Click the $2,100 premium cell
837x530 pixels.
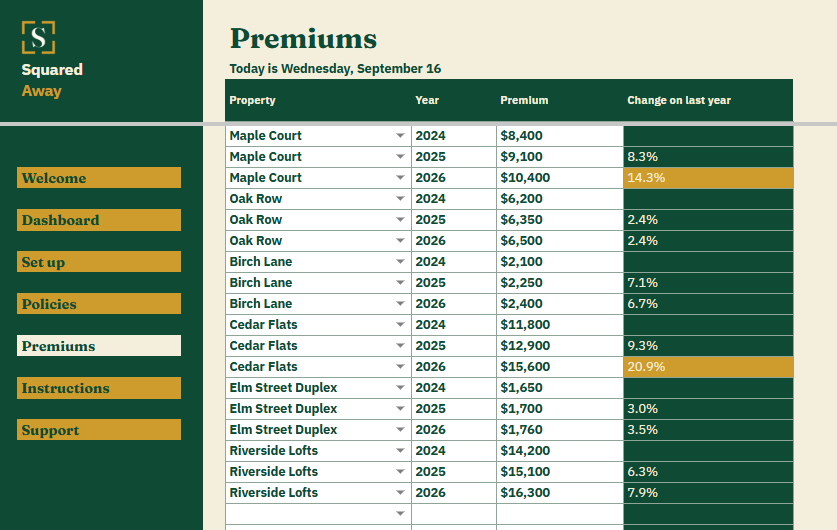(560, 262)
